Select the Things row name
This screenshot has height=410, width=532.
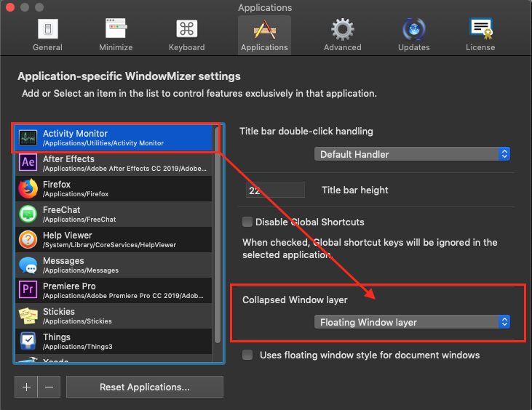(x=57, y=337)
